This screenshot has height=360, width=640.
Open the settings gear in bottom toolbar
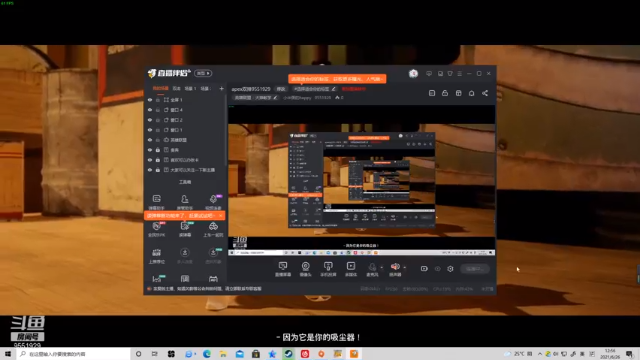(x=450, y=269)
